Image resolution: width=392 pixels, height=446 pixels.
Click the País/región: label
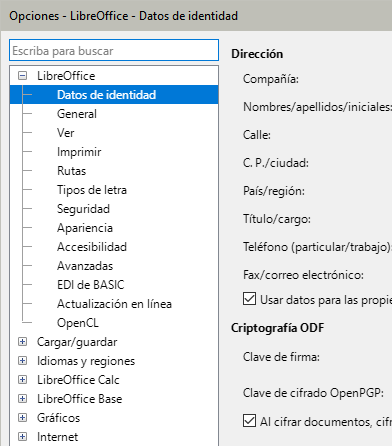point(274,191)
